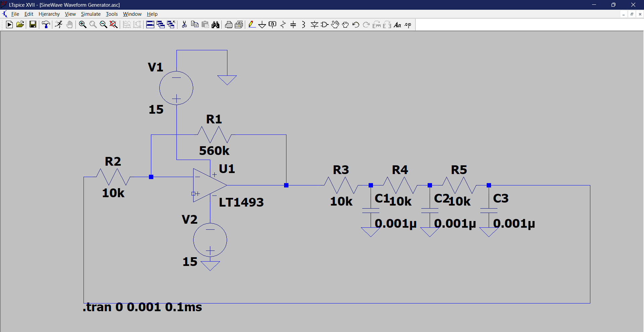
Task: Place a diode using the Diode icon
Action: 314,24
